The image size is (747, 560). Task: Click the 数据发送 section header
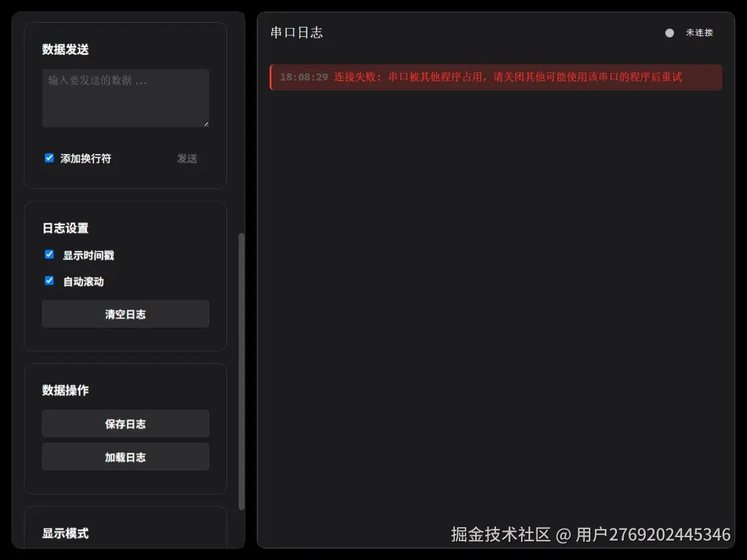click(65, 49)
